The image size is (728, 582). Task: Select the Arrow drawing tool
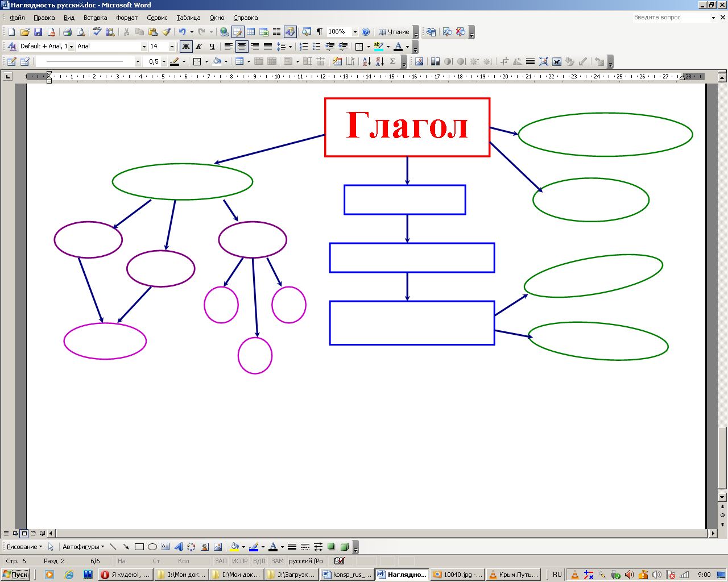[x=126, y=547]
